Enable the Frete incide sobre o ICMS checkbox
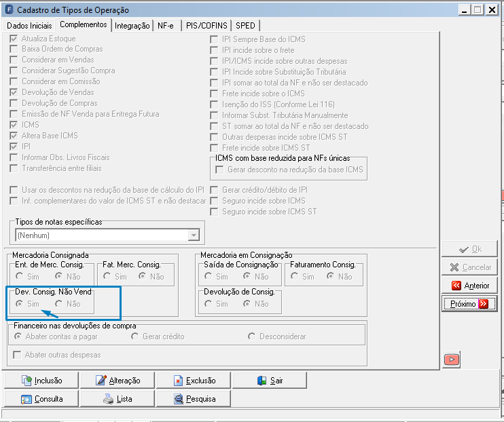This screenshot has width=504, height=422. pyautogui.click(x=214, y=94)
